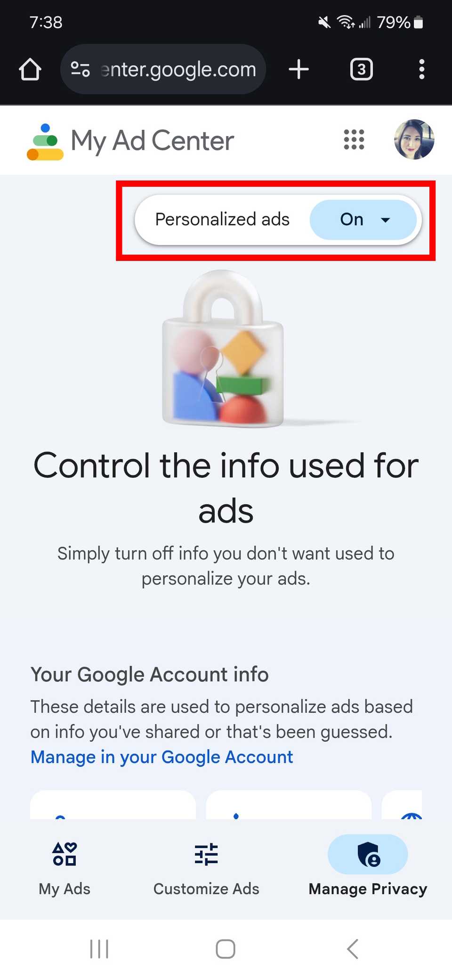Tap the Android back navigation button
The height and width of the screenshot is (980, 452).
pos(353,949)
